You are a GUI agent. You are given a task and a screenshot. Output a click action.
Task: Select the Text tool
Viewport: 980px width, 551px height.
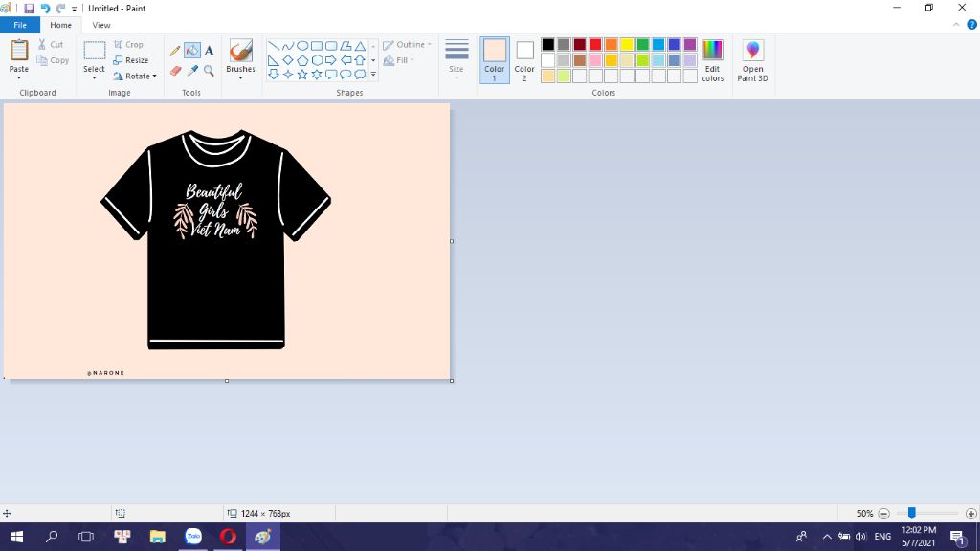click(209, 51)
